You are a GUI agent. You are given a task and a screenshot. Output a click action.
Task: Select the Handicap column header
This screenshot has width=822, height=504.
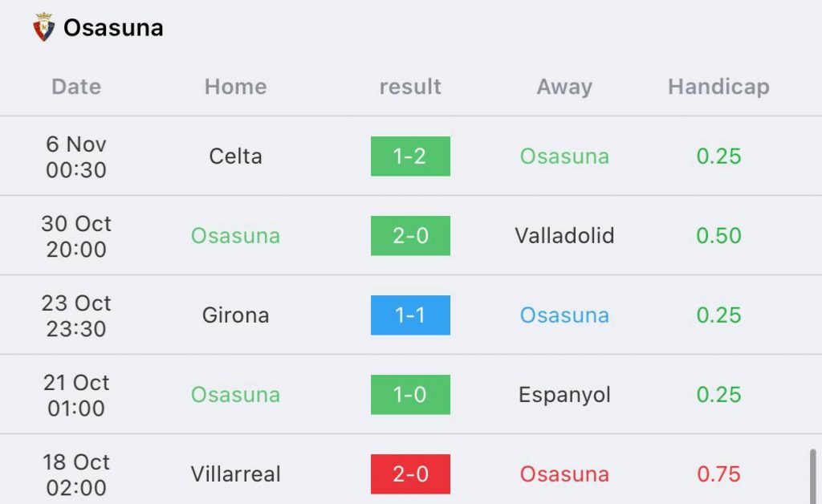coord(718,87)
